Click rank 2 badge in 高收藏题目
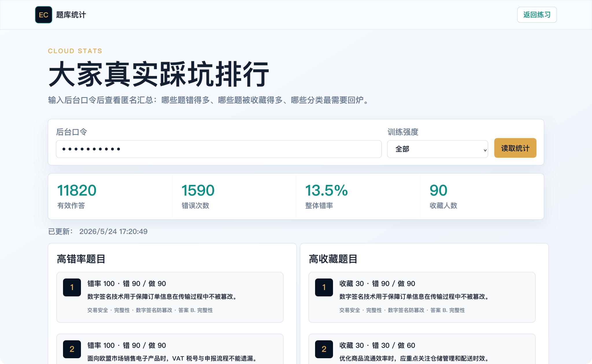 [x=324, y=349]
